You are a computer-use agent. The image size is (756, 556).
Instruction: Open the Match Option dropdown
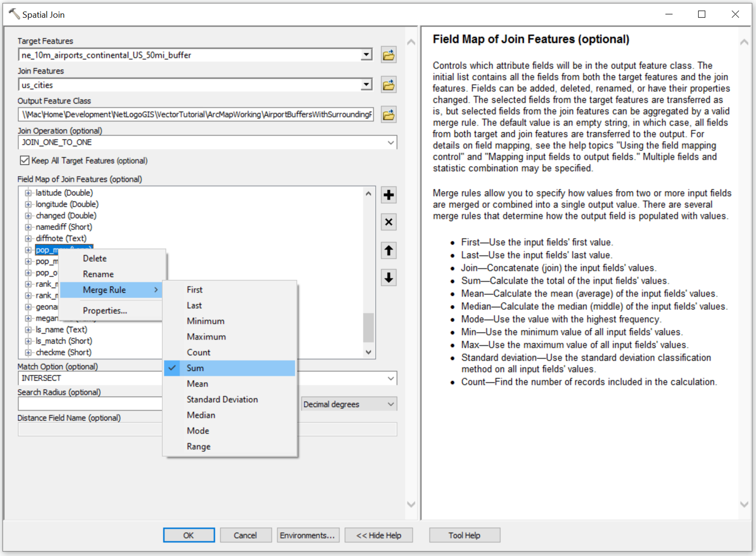click(x=390, y=378)
